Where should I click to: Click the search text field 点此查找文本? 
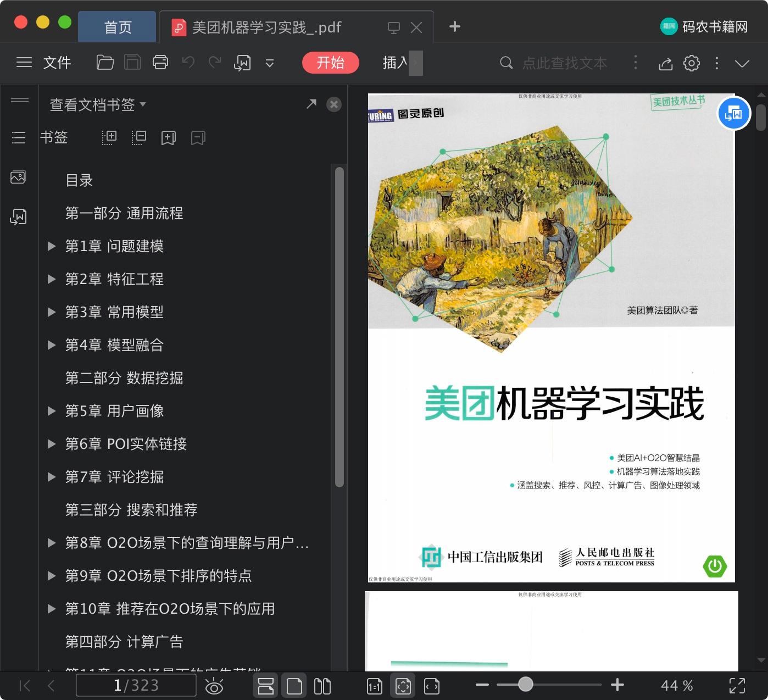[x=564, y=63]
